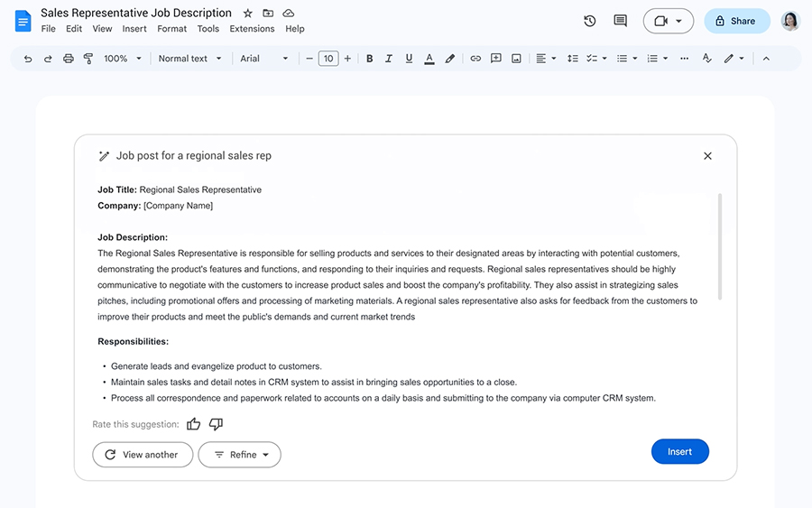Image resolution: width=812 pixels, height=508 pixels.
Task: Select the paint format tool
Action: point(88,59)
